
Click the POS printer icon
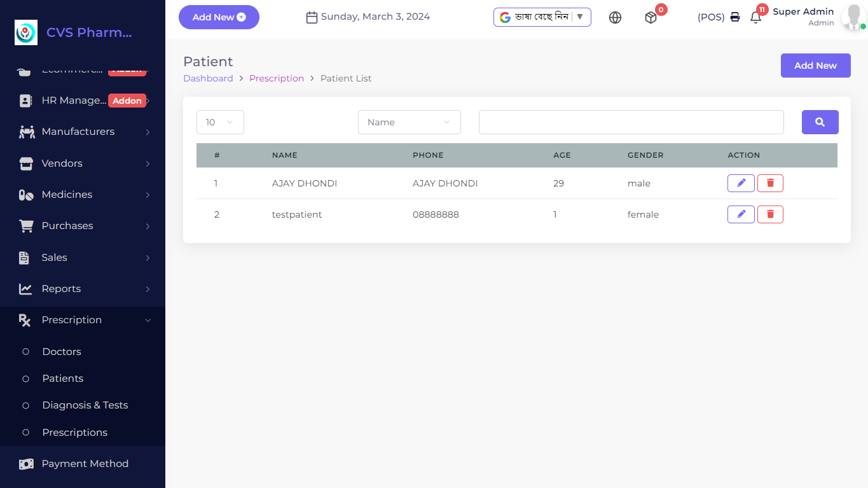tap(735, 17)
